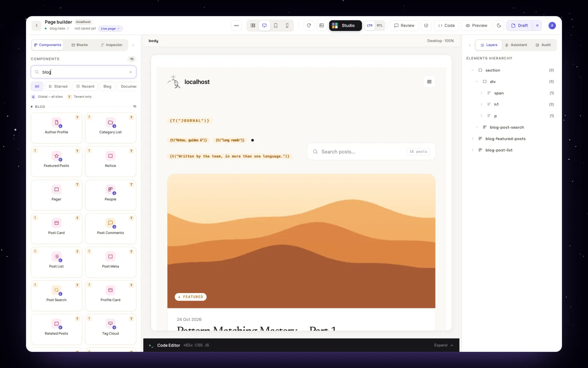
Task: Click the Preview button
Action: [476, 25]
